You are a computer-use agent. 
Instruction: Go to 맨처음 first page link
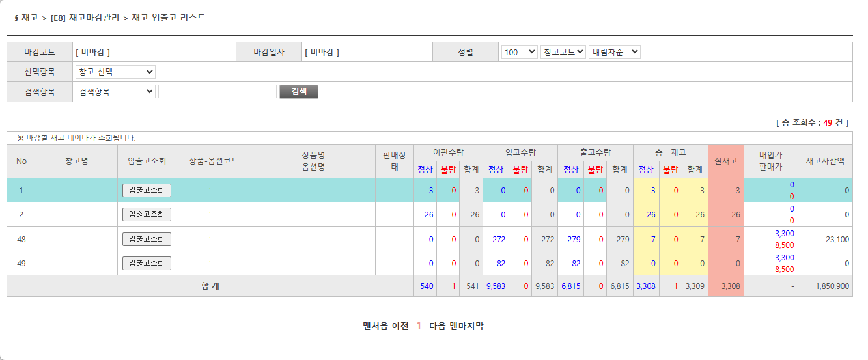click(x=376, y=326)
